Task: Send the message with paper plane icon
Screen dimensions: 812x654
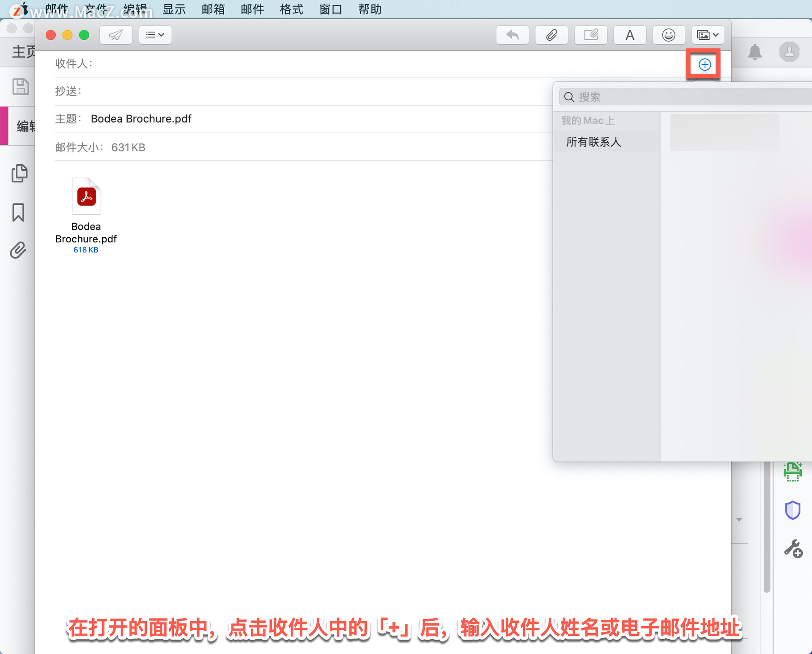Action: [116, 35]
